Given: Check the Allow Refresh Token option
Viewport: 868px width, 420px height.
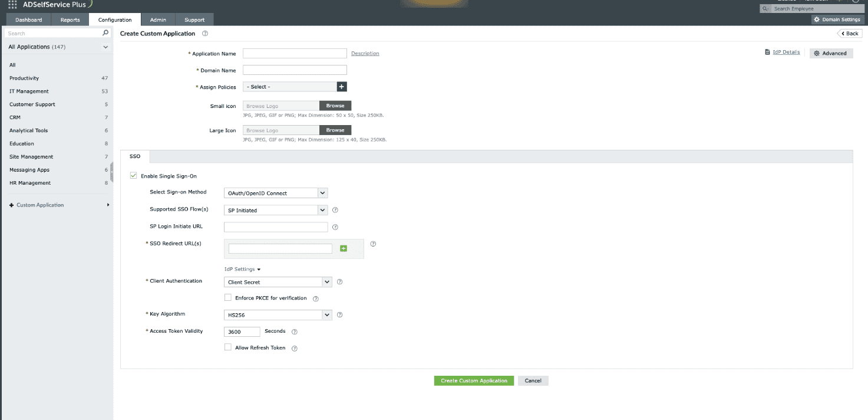Looking at the screenshot, I should click(x=228, y=347).
